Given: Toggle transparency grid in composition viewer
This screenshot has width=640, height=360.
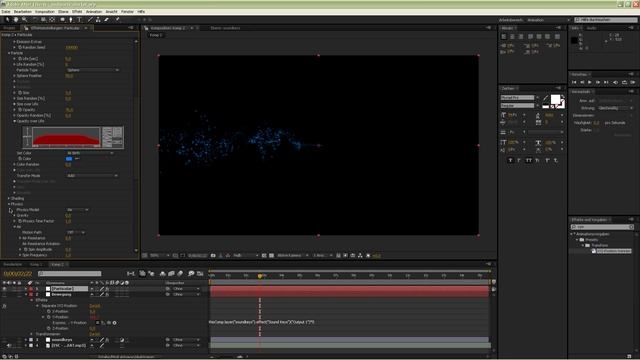Looking at the screenshot, I should [271, 256].
